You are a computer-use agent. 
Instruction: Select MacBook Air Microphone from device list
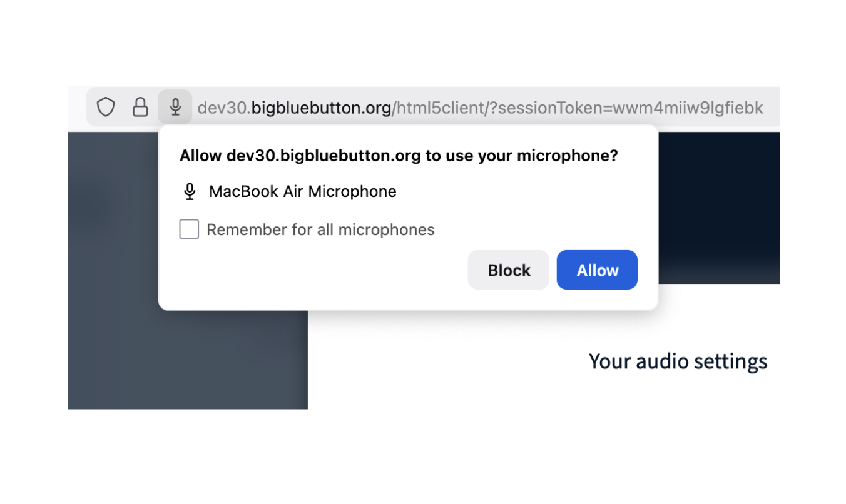pos(302,191)
